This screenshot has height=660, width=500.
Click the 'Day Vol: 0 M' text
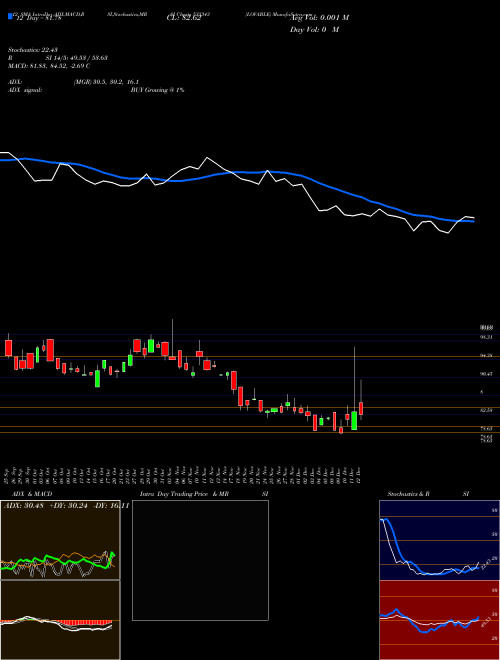314,29
